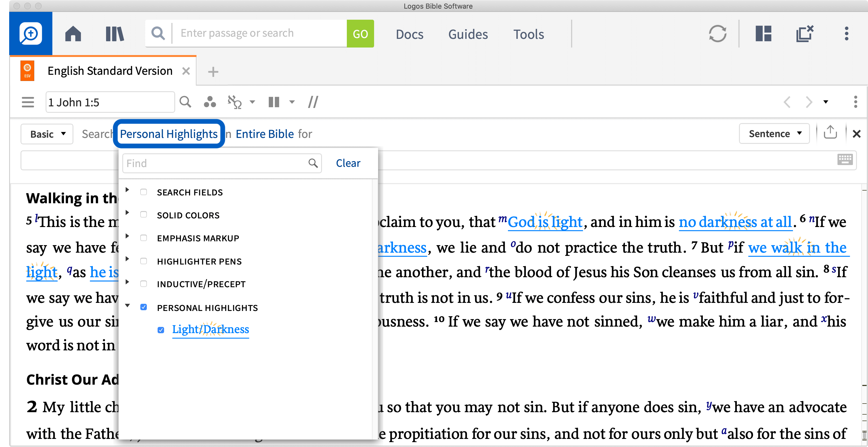Add a new tab with plus
Image resolution: width=868 pixels, height=447 pixels.
[x=213, y=72]
